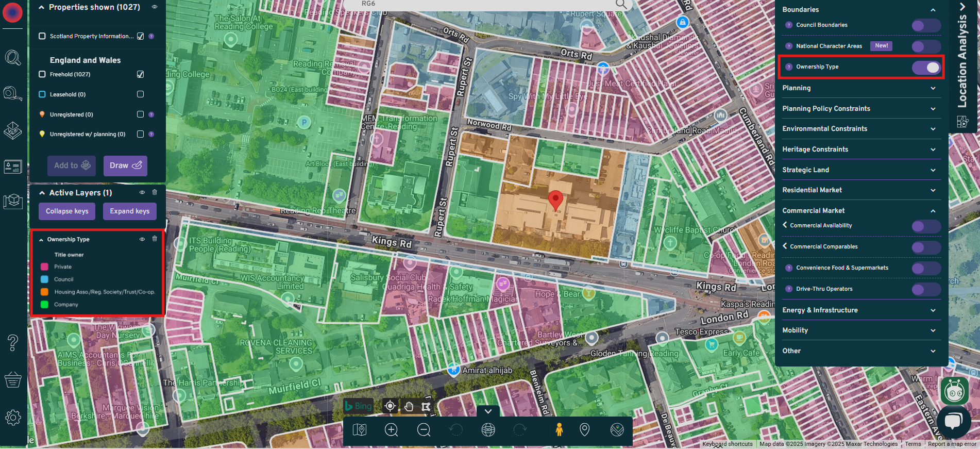Tick the Unregistered w/ planning checkbox
The image size is (980, 449).
point(140,134)
